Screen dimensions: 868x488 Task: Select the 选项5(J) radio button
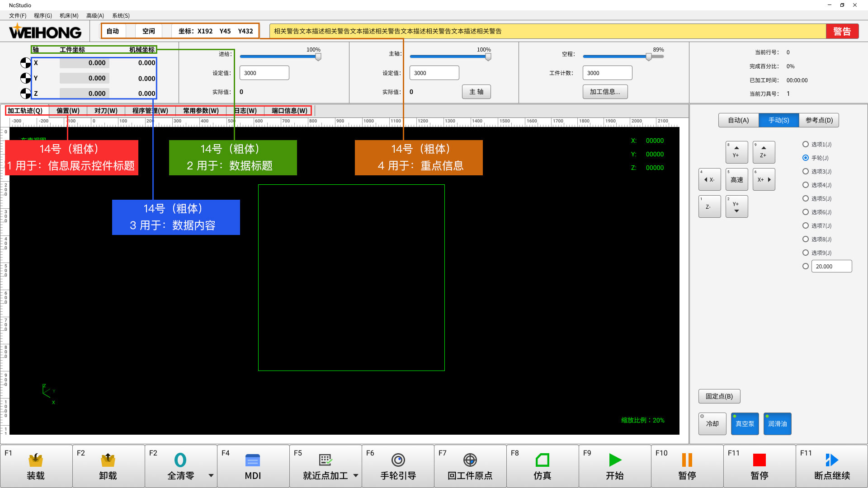pos(805,198)
